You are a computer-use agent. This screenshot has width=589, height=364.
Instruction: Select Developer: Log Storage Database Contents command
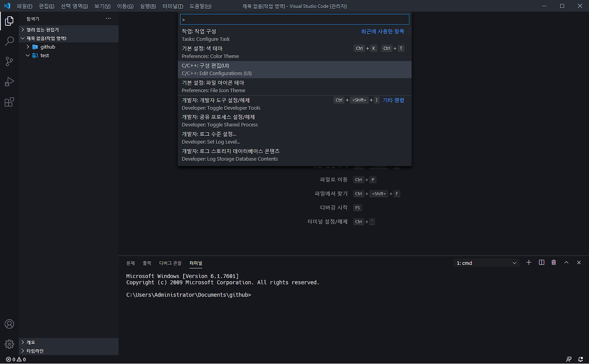(294, 155)
